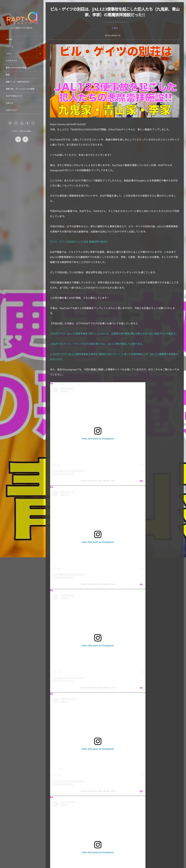Open 連載マンガ – 成約のあの日へ menu item
This screenshot has height=868, width=186.
tap(22, 82)
